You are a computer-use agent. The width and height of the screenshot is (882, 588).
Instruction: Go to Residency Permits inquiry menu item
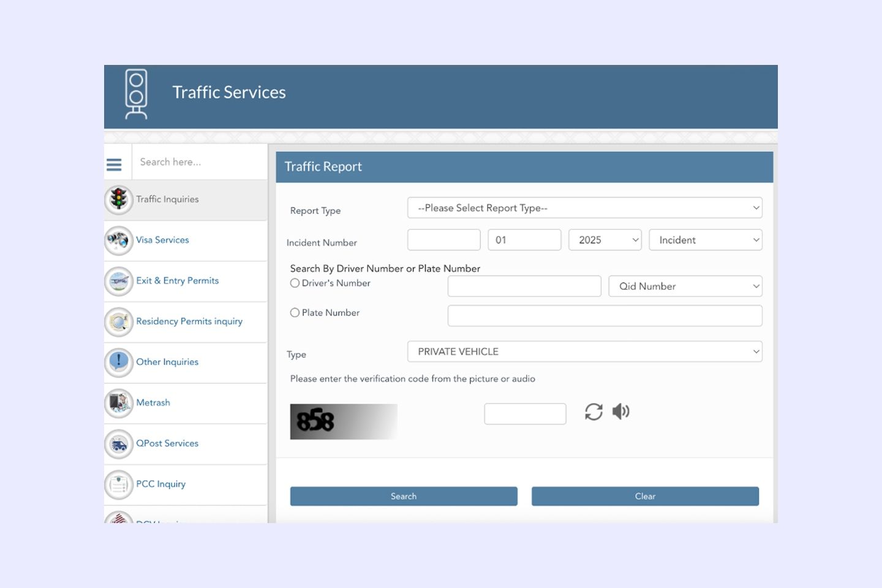click(x=189, y=322)
